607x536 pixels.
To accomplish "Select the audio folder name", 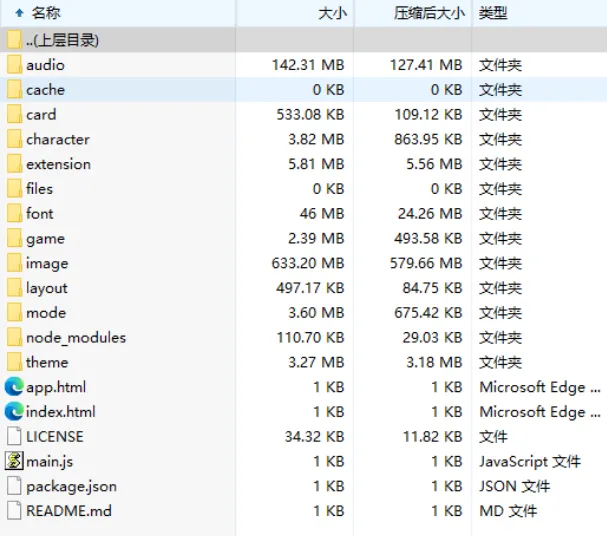I will (45, 65).
